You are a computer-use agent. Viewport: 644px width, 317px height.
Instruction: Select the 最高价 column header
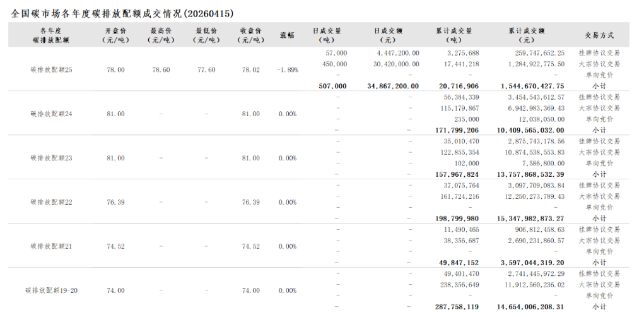[x=161, y=35]
